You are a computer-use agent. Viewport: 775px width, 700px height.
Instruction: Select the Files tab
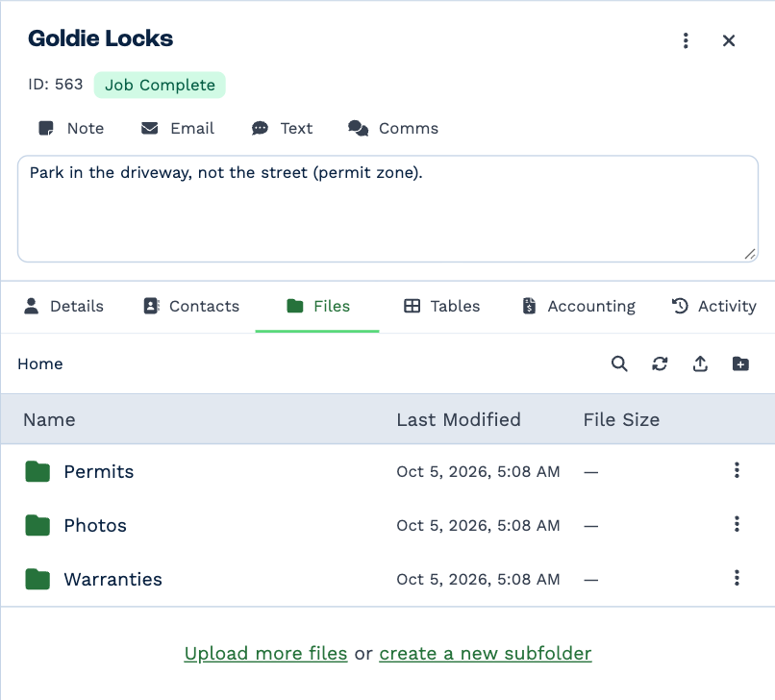click(317, 307)
